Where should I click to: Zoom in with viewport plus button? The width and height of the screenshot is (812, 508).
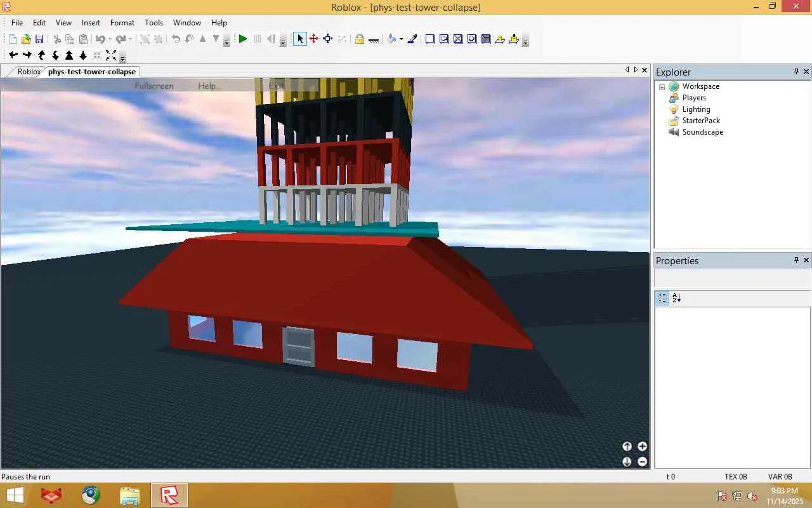pyautogui.click(x=642, y=446)
